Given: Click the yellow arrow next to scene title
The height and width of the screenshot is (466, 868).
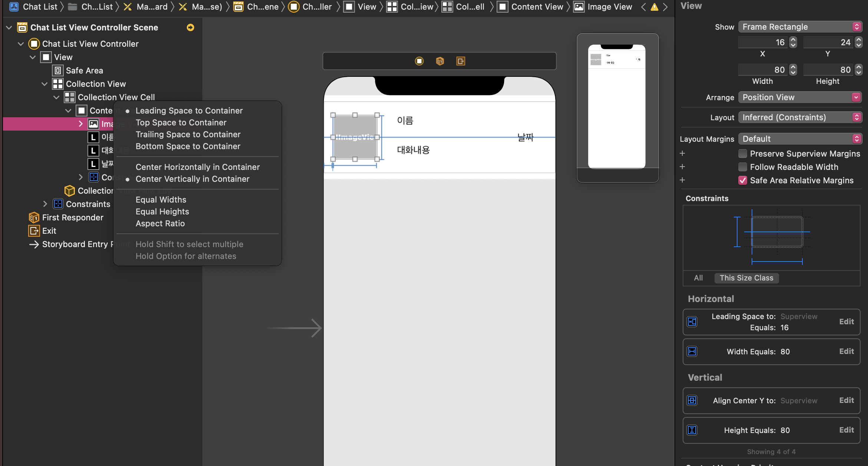Looking at the screenshot, I should [191, 27].
